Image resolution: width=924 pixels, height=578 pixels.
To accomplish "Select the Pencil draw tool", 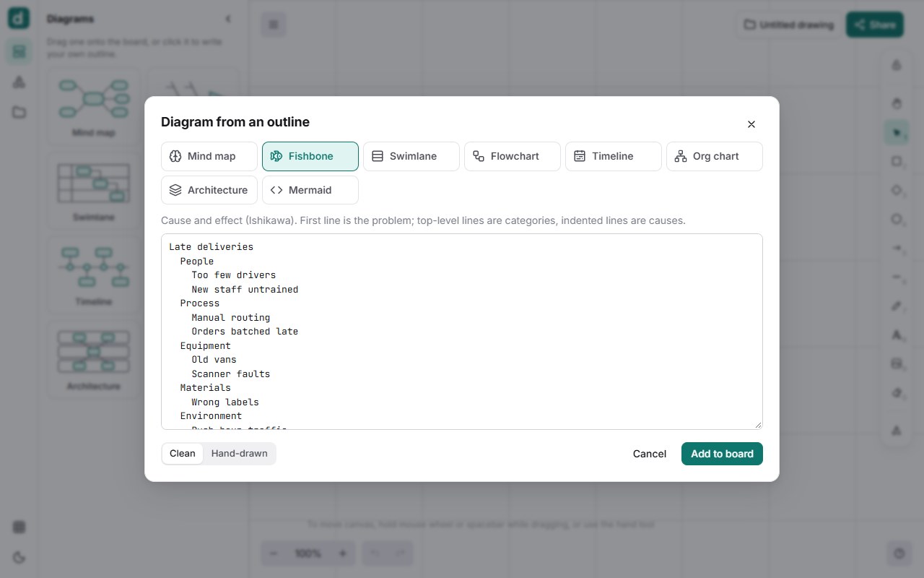I will click(897, 306).
